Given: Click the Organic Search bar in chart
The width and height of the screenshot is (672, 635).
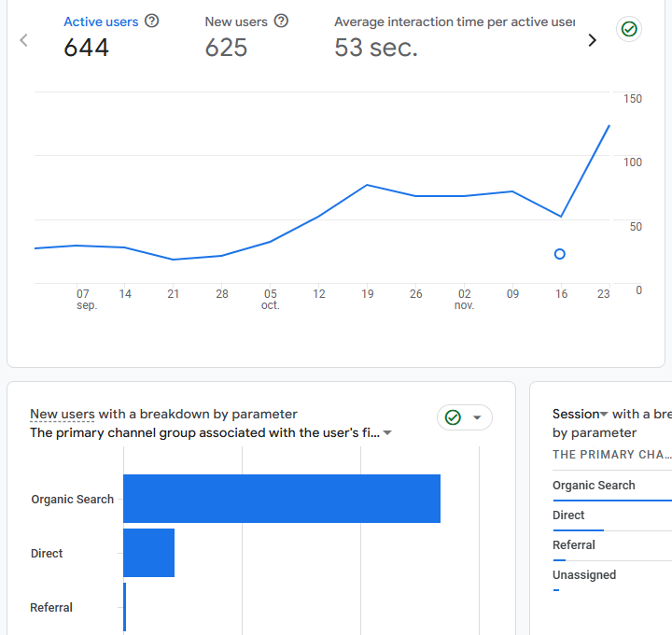Looking at the screenshot, I should click(281, 499).
